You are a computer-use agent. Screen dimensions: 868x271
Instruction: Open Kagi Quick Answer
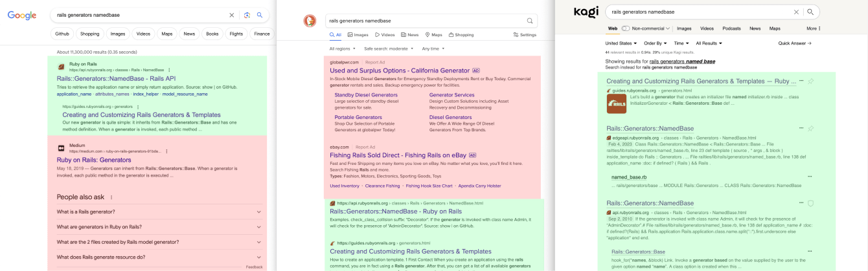point(795,43)
